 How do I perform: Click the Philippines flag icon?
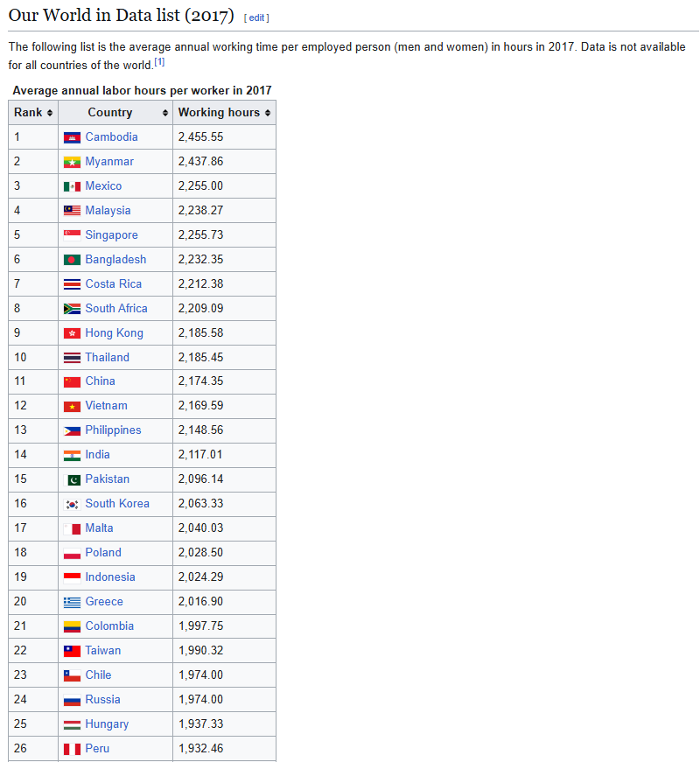click(72, 430)
